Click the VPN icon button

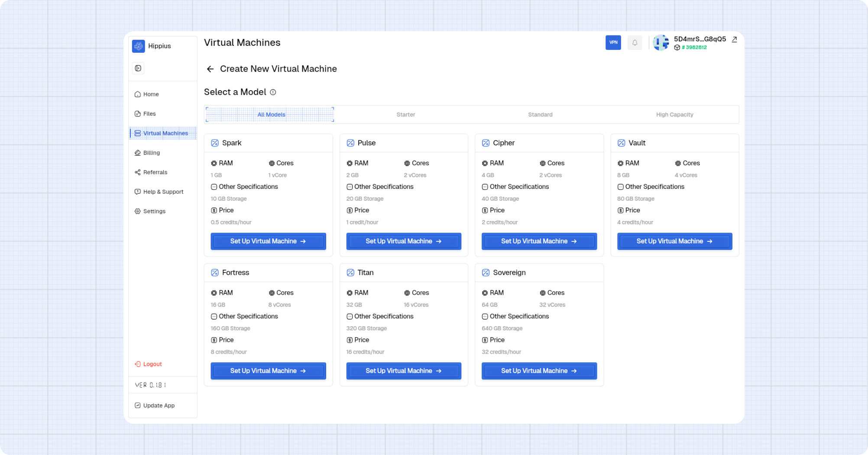pos(613,42)
